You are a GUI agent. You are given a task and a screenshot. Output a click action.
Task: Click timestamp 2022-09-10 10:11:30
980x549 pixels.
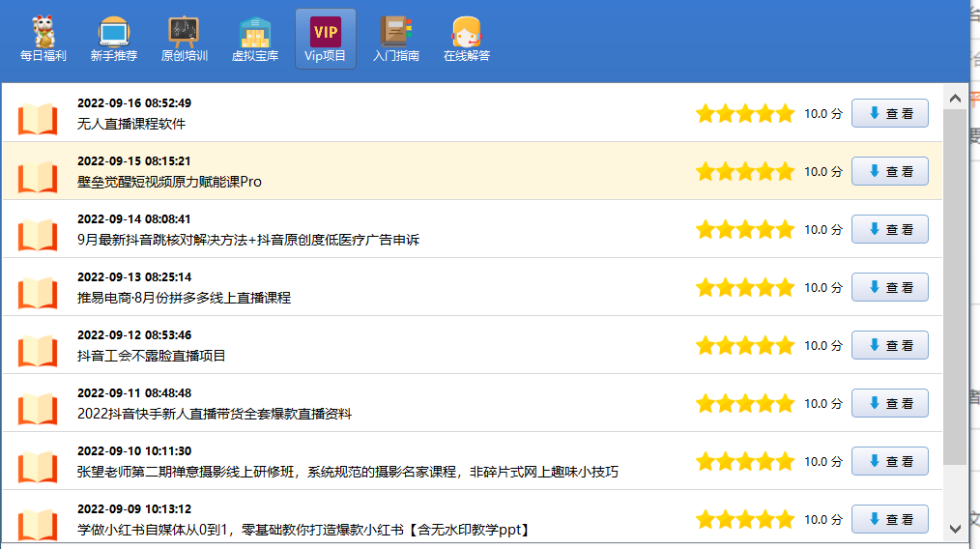(134, 451)
